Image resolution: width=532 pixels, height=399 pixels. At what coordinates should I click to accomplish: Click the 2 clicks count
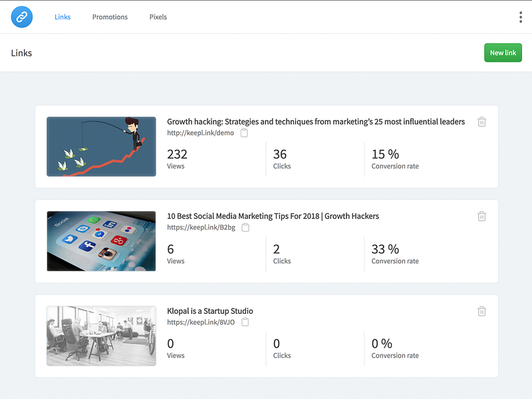(x=277, y=249)
